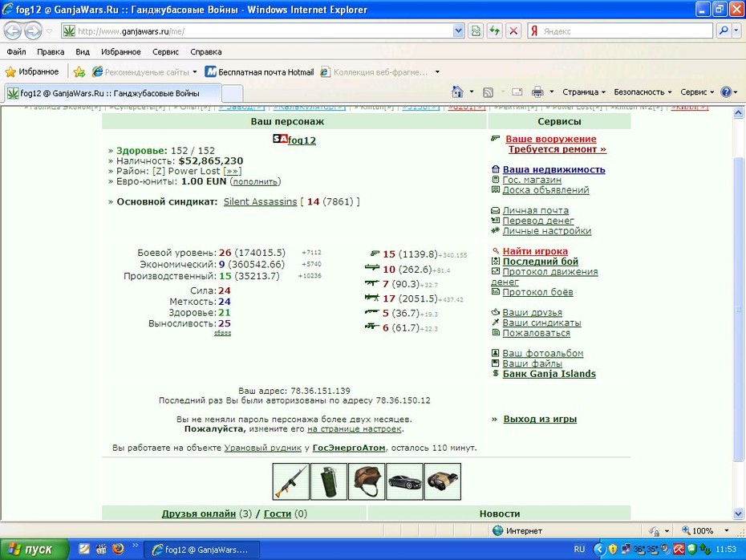Click the compatibility view icon beside address bar
The width and height of the screenshot is (746, 560).
point(476,31)
